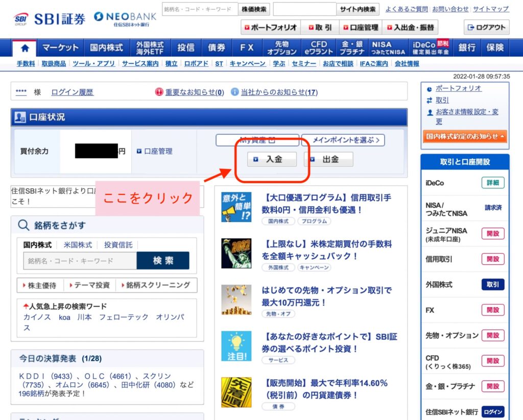Go to home tab icon
Viewport: 523px width, 420px height.
coord(25,48)
